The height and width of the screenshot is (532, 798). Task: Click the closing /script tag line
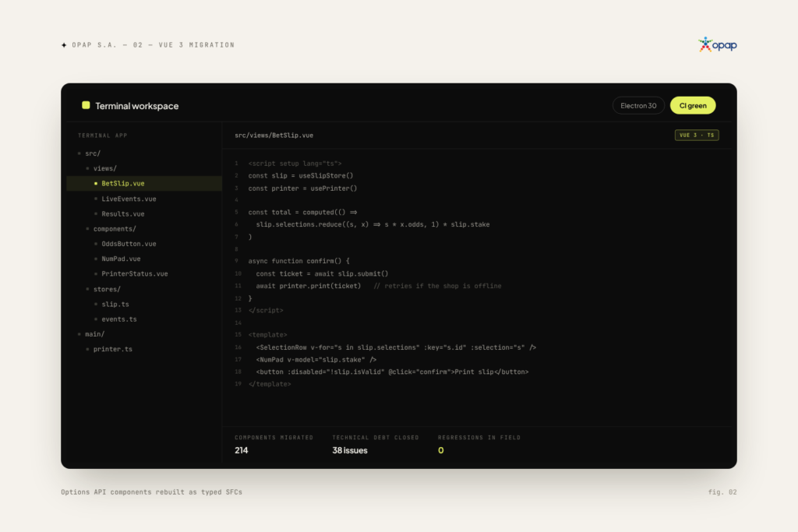pyautogui.click(x=266, y=310)
